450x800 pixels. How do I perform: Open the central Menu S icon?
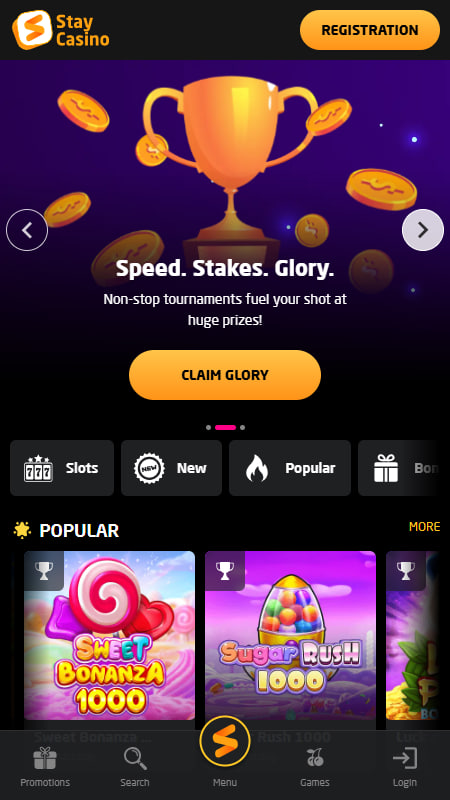coord(225,741)
